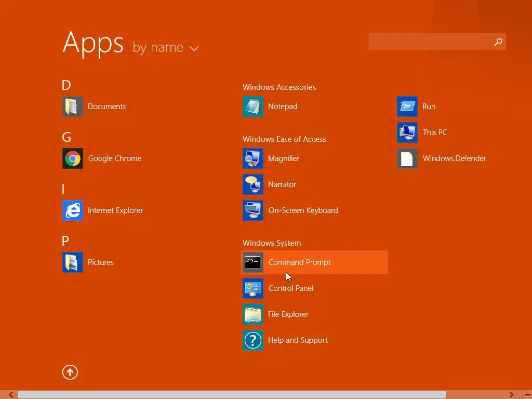
Task: Open the Run dialog icon
Action: 407,107
